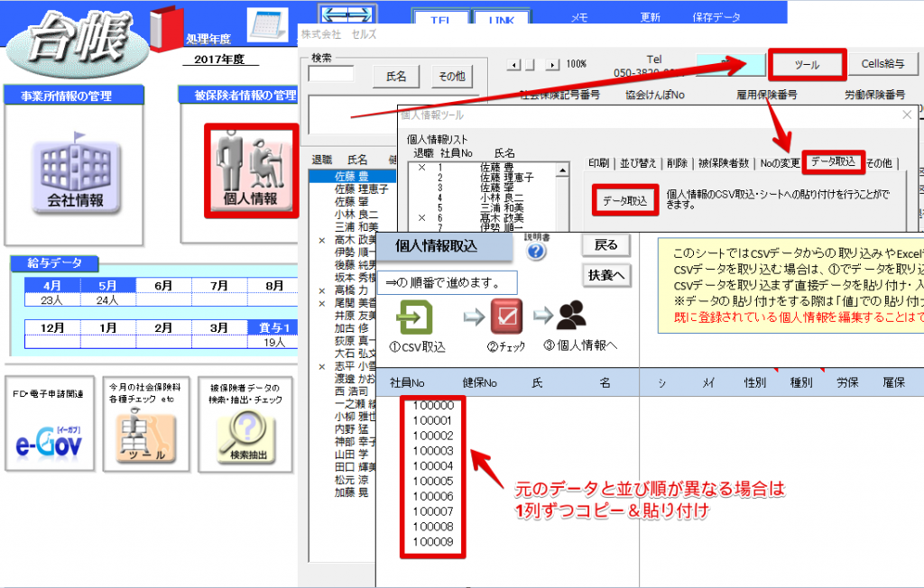Screen dimensions: 924x588
Task: Click the TEL button in top bar
Action: pyautogui.click(x=440, y=19)
